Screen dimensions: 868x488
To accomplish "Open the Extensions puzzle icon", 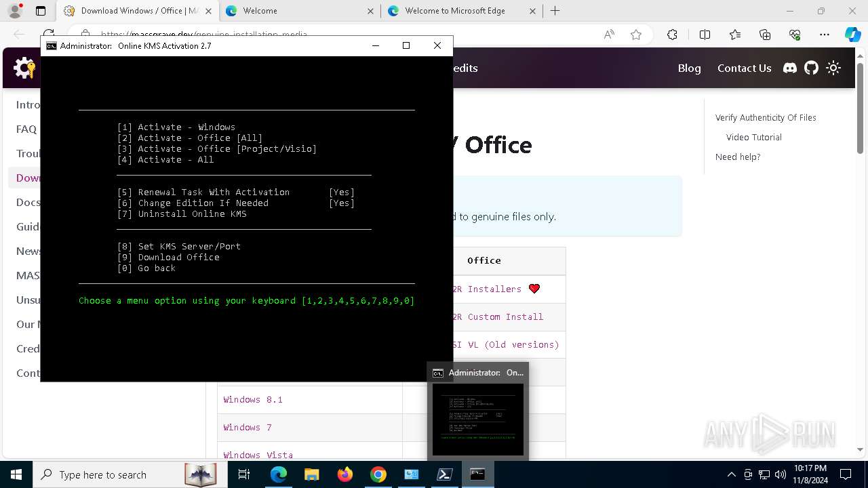I will click(672, 35).
